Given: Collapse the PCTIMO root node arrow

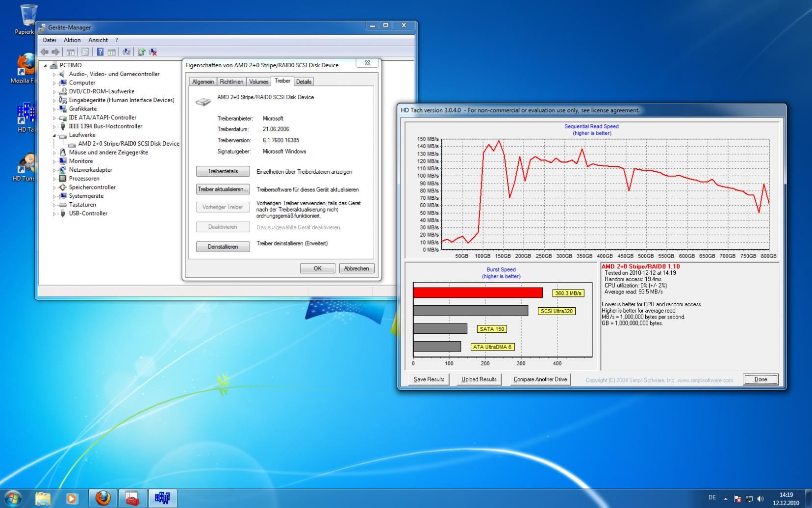Looking at the screenshot, I should click(46, 66).
